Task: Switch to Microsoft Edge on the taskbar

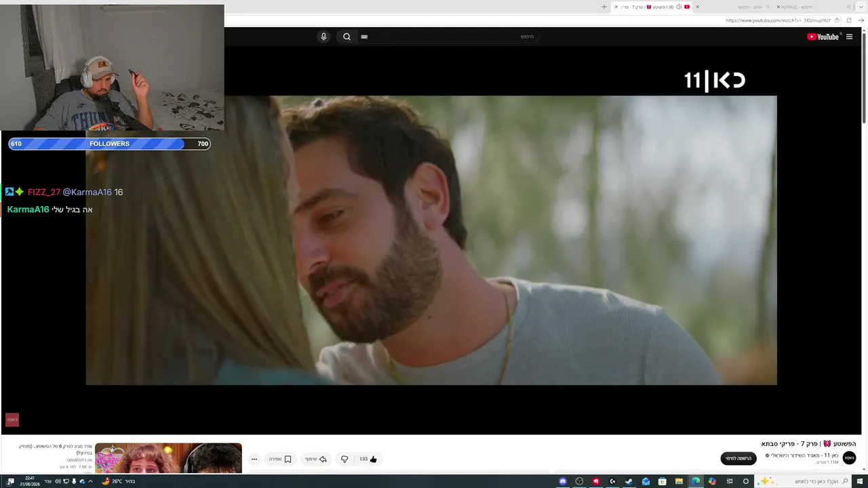Action: coord(696,481)
